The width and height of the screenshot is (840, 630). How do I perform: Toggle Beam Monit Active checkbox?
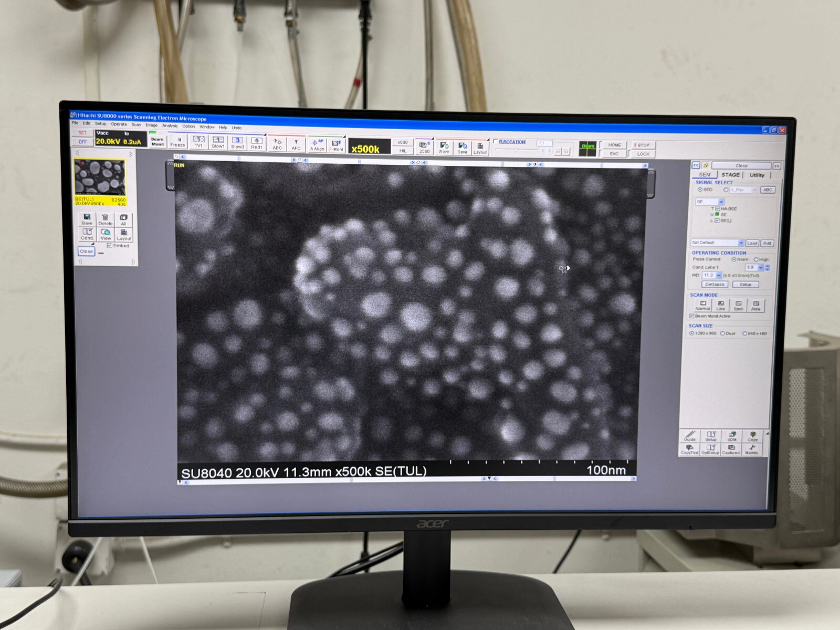[x=692, y=316]
